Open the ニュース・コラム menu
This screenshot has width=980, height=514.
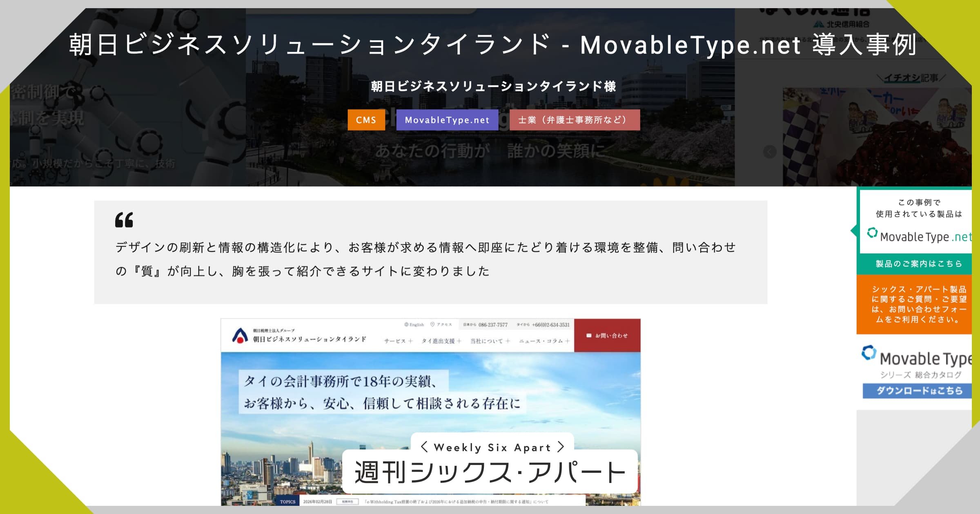[567, 341]
